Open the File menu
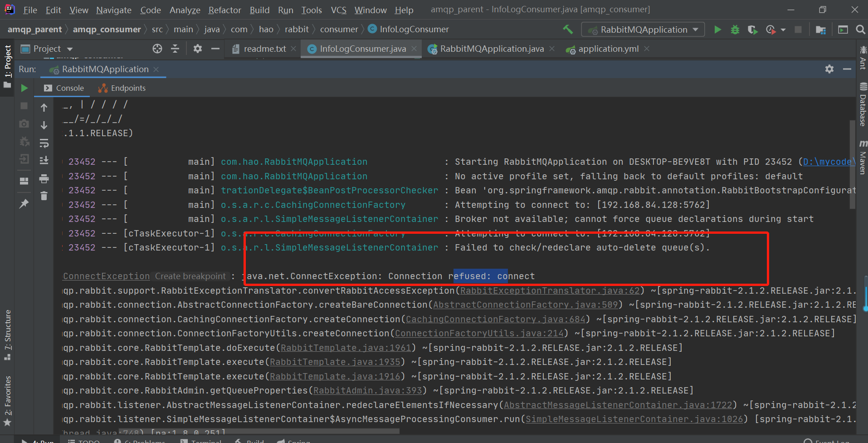 (30, 10)
